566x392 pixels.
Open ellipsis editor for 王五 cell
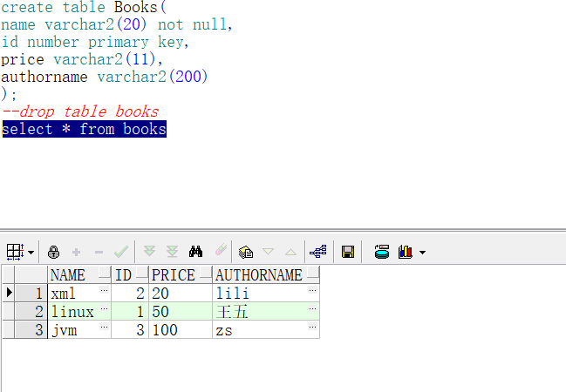tap(312, 308)
